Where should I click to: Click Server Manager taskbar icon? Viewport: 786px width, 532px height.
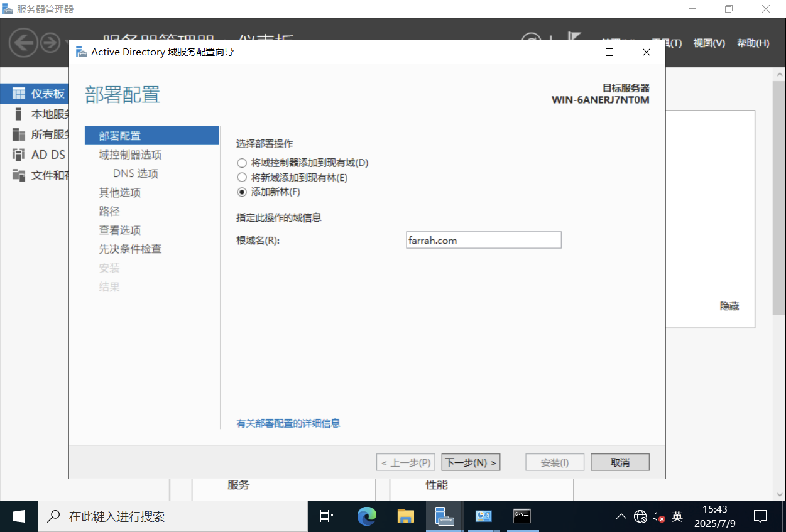444,516
